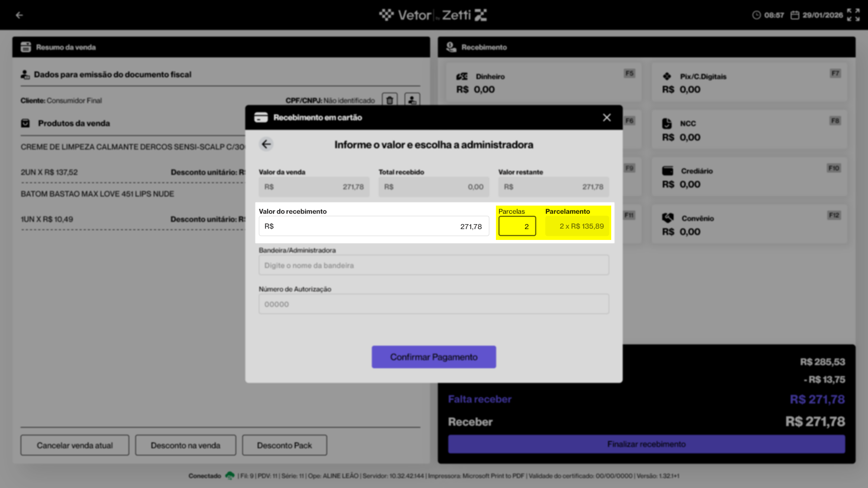Click Cancelar venda atual button
Viewport: 868px width, 488px height.
[75, 446]
